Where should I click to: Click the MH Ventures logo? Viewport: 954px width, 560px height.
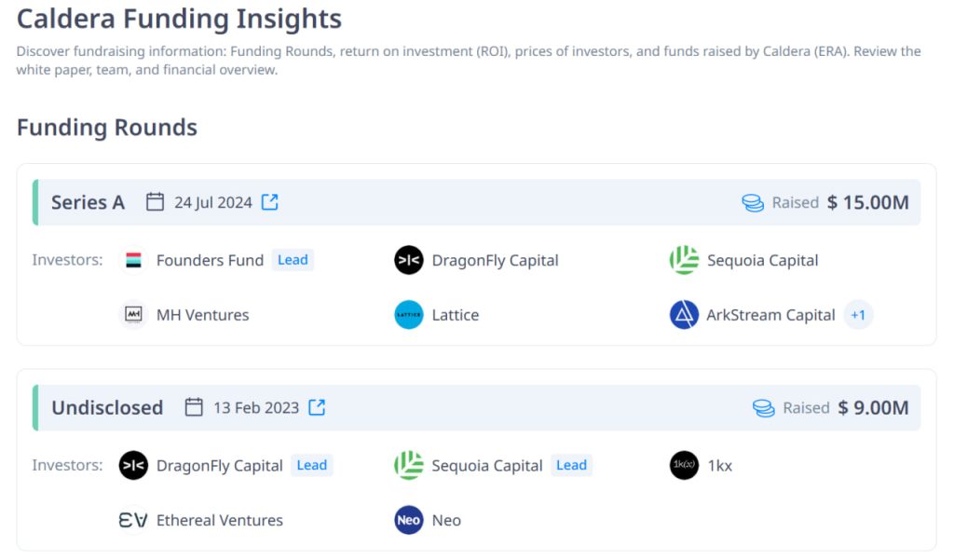(133, 315)
